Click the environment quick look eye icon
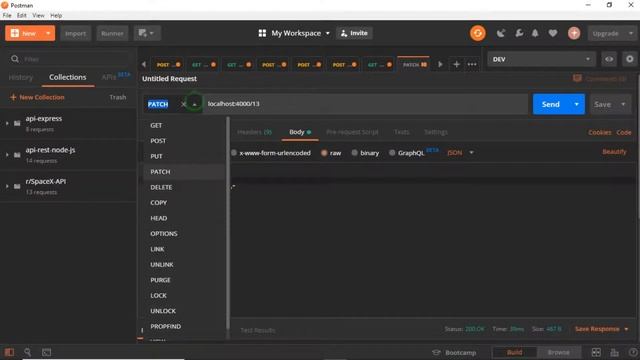This screenshot has height=360, width=640. (609, 59)
